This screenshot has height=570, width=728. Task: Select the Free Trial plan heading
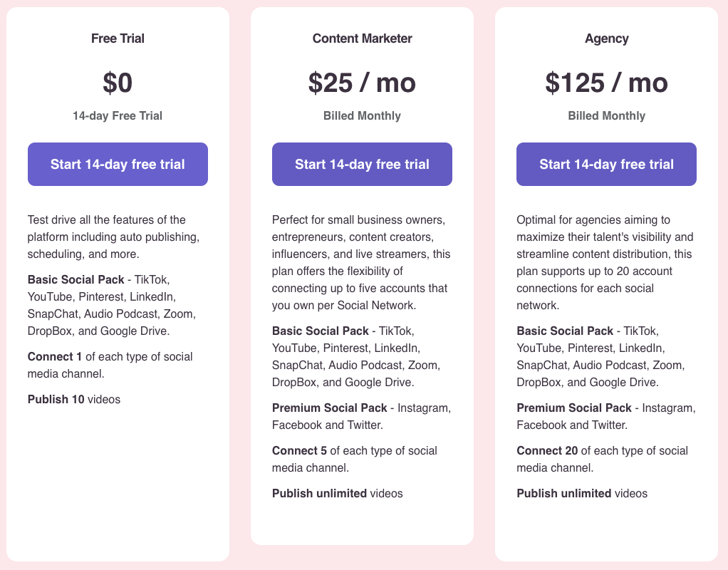(x=118, y=38)
